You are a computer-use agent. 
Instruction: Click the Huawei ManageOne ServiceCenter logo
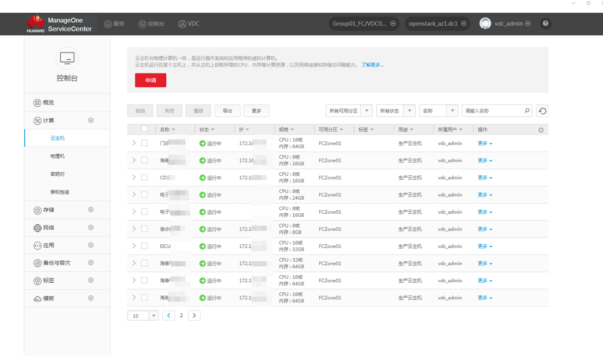[x=59, y=24]
